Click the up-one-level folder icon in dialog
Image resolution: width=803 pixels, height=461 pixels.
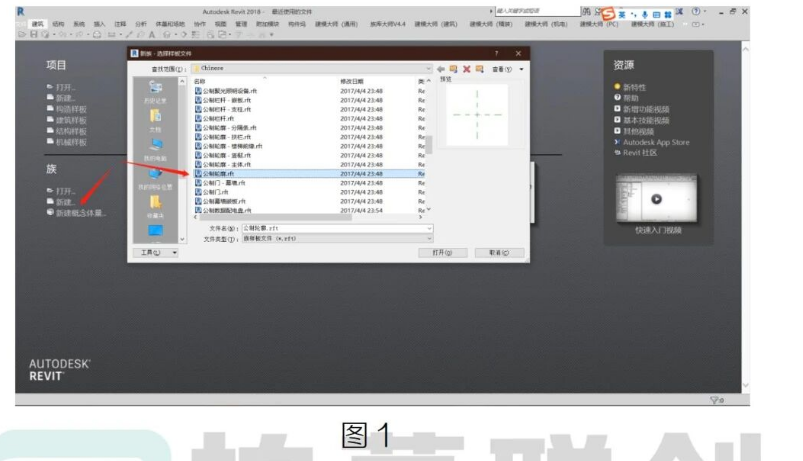tap(453, 69)
